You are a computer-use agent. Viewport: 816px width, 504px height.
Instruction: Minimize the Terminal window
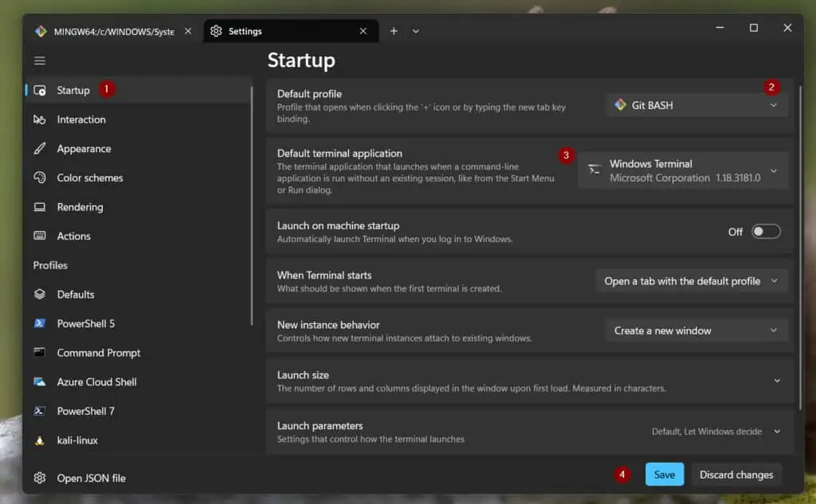pyautogui.click(x=720, y=28)
